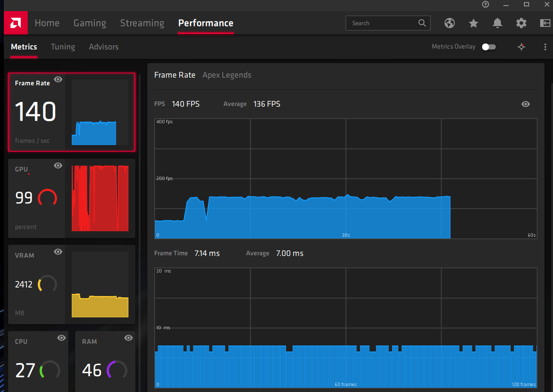
Task: Open the help question mark icon
Action: (x=486, y=4)
